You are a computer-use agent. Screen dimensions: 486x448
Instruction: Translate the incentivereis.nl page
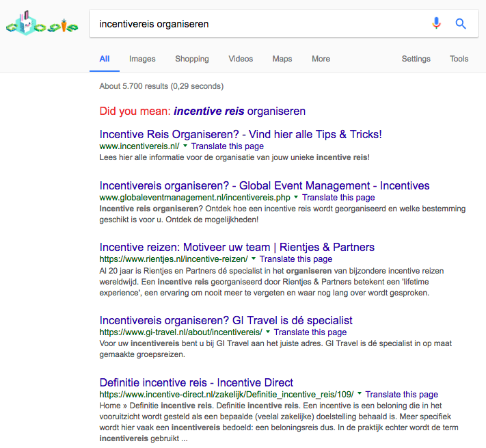227,146
